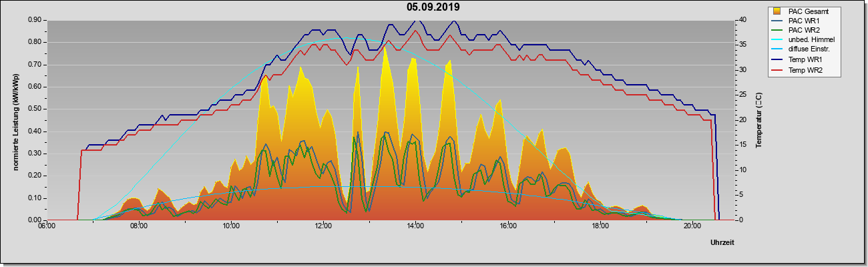
Task: Click the cyan unbed. Himmel legend marker
Action: tap(777, 39)
